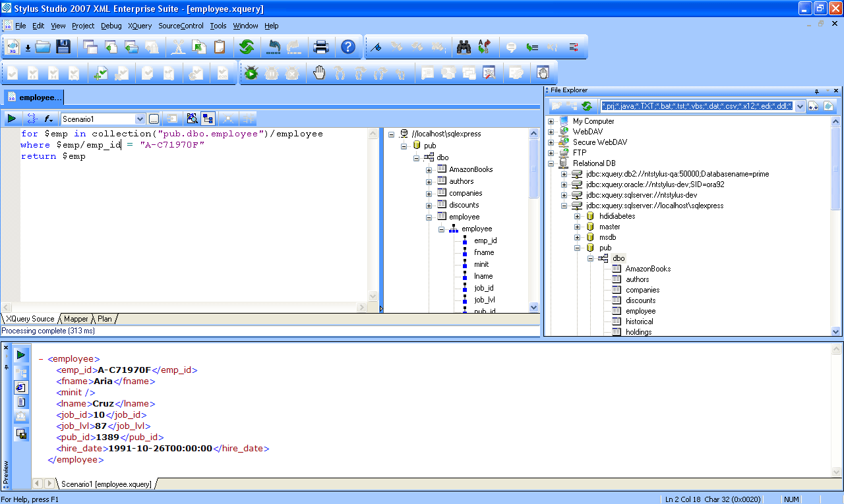Collapse the employee element in Preview output
The width and height of the screenshot is (844, 504).
[41, 359]
